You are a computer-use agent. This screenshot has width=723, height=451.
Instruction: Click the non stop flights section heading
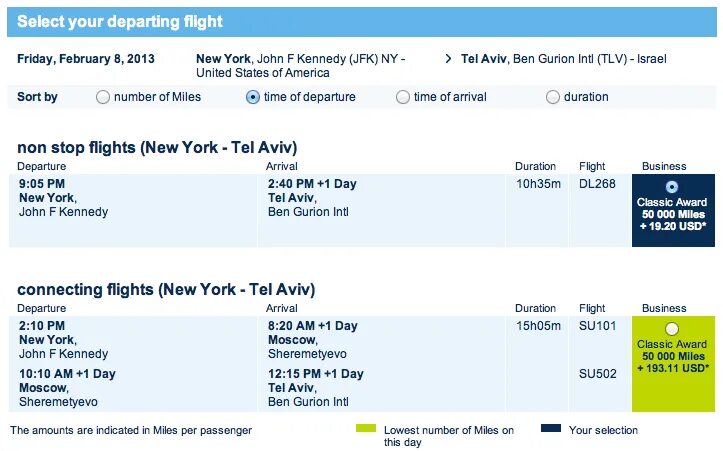click(x=157, y=148)
